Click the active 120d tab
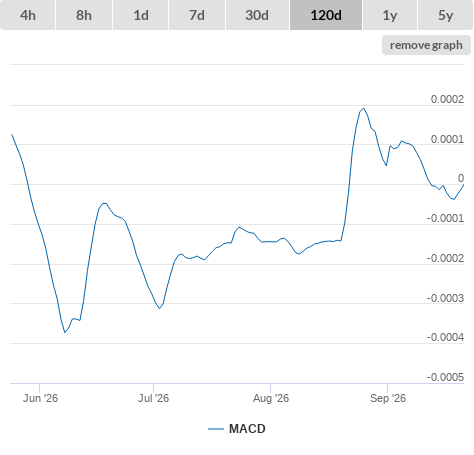The image size is (474, 455). coord(326,15)
